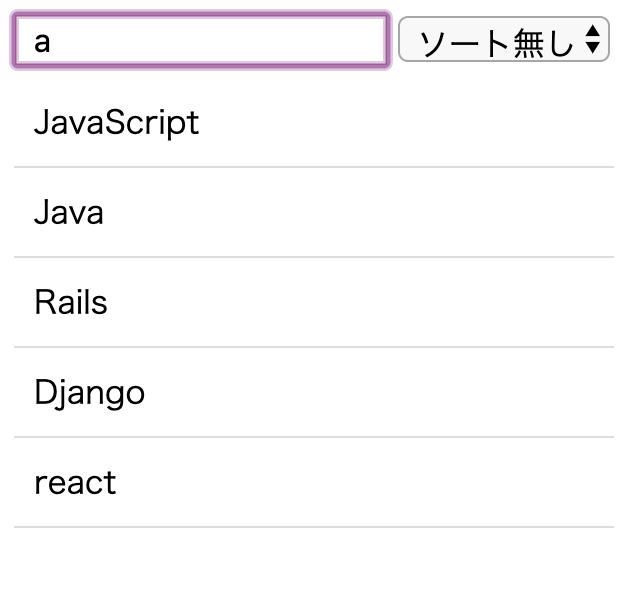The height and width of the screenshot is (608, 642).
Task: Click the word JavaScript in first row
Action: point(116,123)
